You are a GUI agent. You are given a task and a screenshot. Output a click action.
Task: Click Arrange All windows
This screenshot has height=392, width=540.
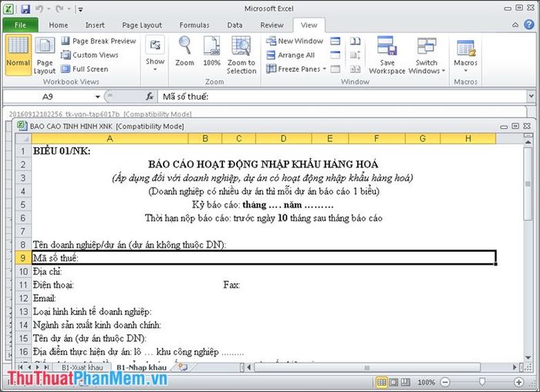(291, 55)
